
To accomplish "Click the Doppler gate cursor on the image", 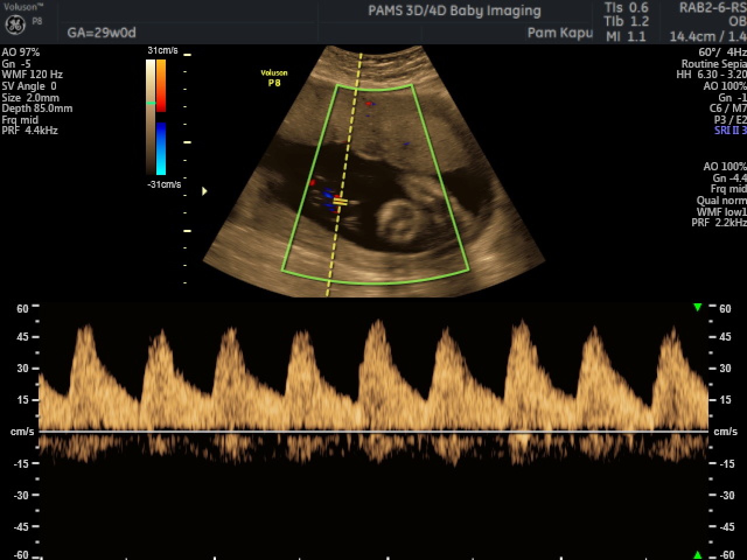I will pos(339,201).
